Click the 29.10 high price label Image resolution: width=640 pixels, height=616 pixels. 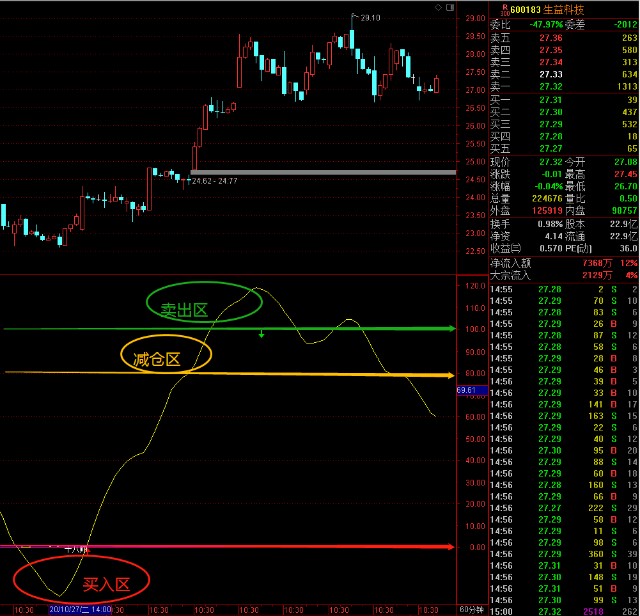click(x=369, y=17)
